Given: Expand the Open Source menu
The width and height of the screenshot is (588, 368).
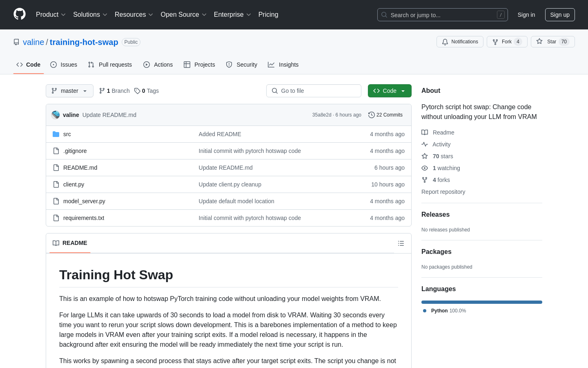Looking at the screenshot, I should tap(183, 15).
